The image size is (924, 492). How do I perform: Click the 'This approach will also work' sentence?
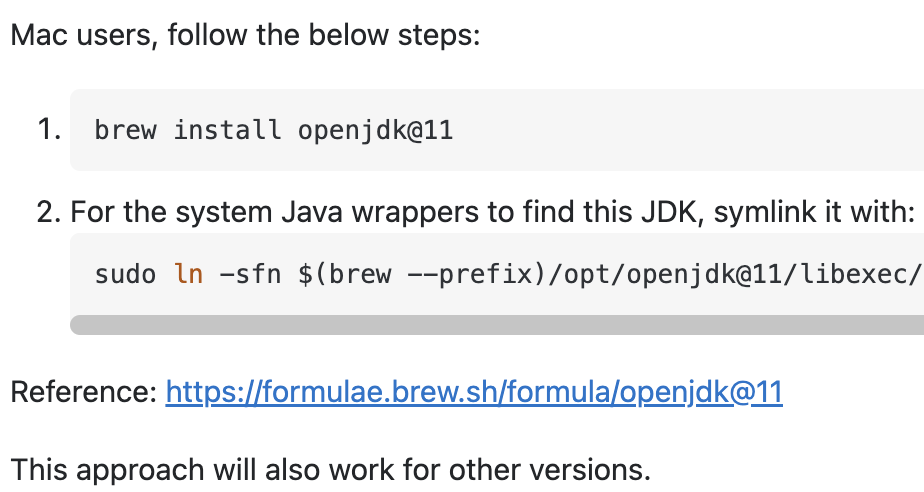pyautogui.click(x=331, y=470)
